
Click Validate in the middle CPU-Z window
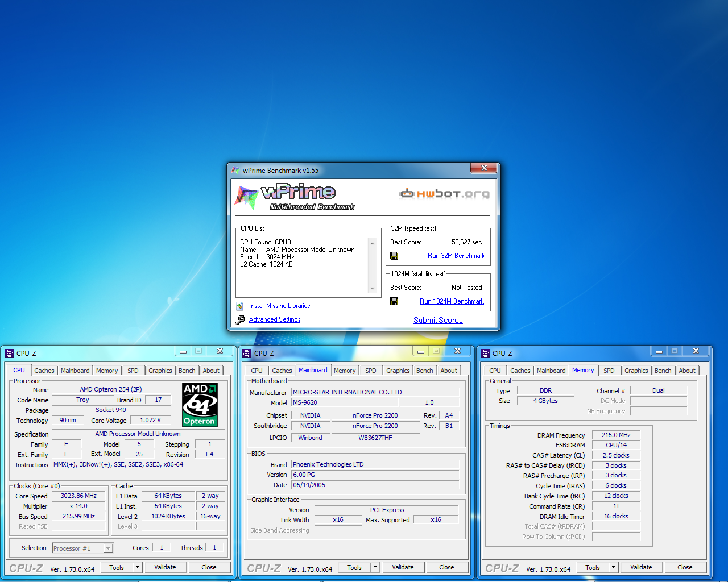tap(403, 567)
